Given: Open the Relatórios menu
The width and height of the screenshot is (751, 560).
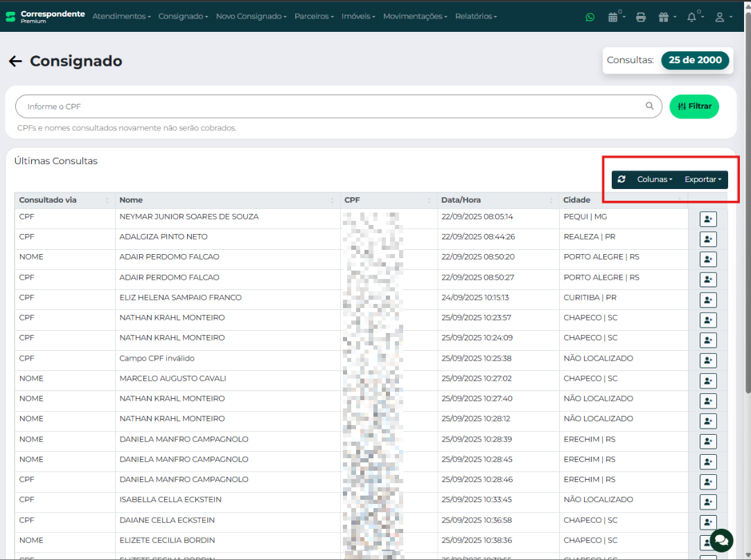Looking at the screenshot, I should click(x=475, y=16).
